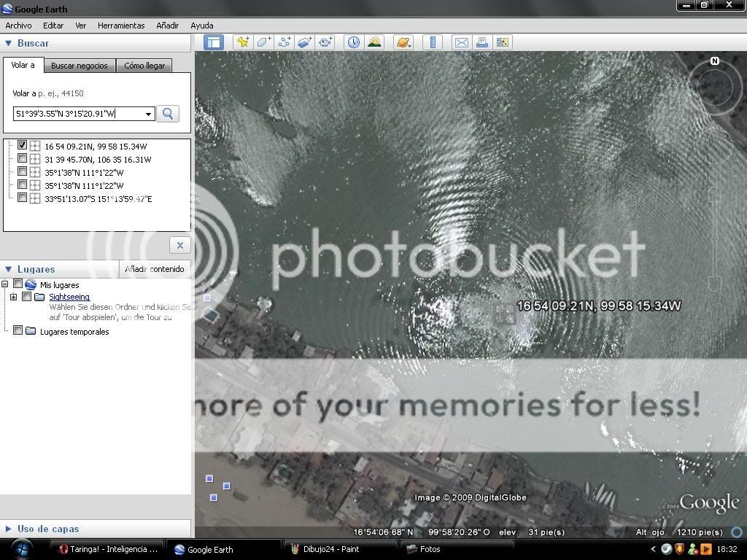The height and width of the screenshot is (560, 747).
Task: Select the add path tool
Action: [x=285, y=42]
